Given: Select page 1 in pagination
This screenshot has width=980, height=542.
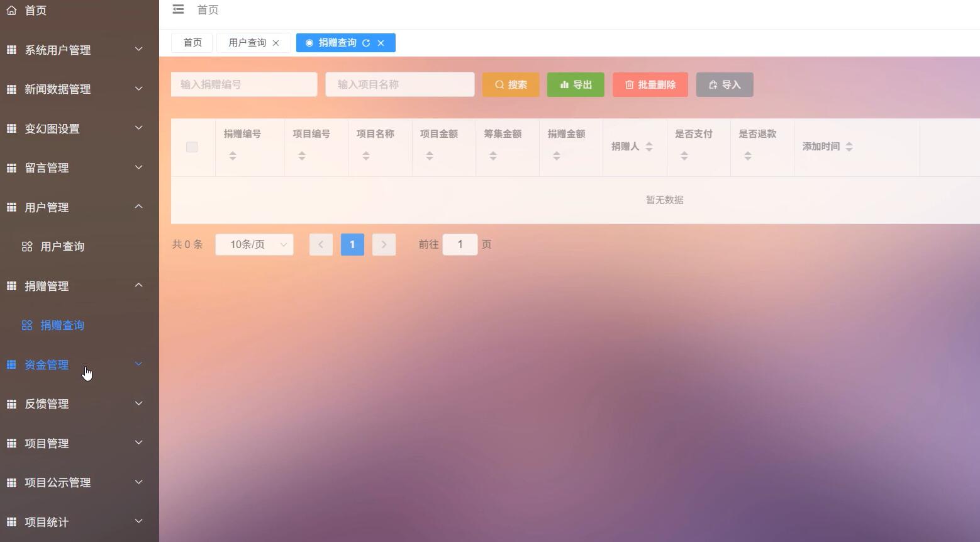Looking at the screenshot, I should point(352,245).
